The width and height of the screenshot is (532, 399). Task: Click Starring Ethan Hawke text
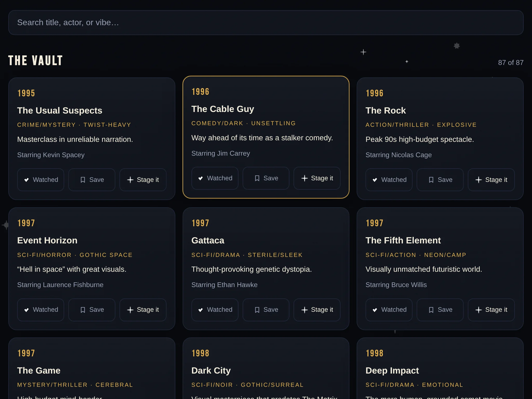tap(224, 285)
